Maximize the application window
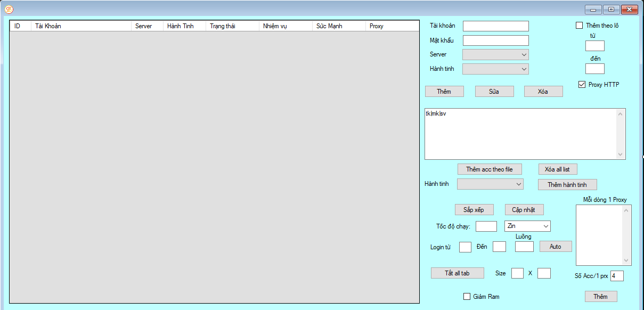The width and height of the screenshot is (644, 310). coord(611,9)
